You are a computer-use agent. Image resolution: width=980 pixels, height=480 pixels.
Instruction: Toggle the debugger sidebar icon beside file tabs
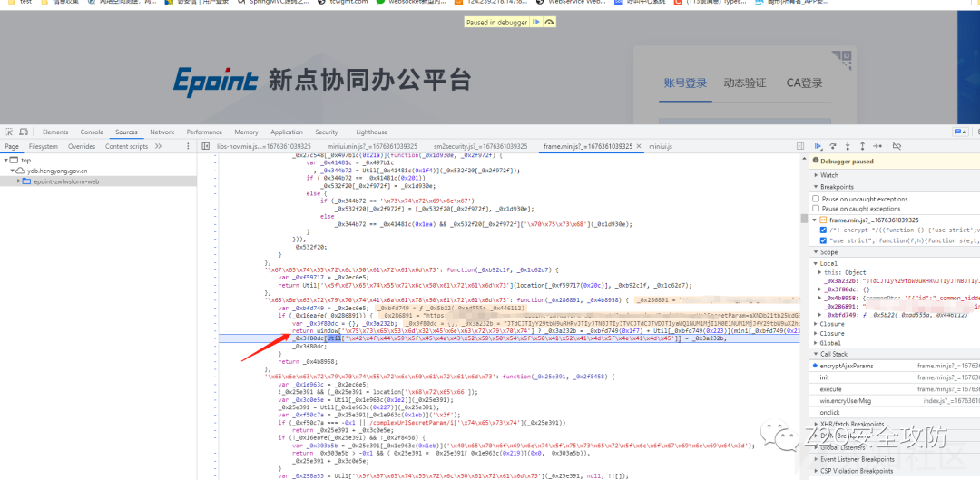[800, 146]
